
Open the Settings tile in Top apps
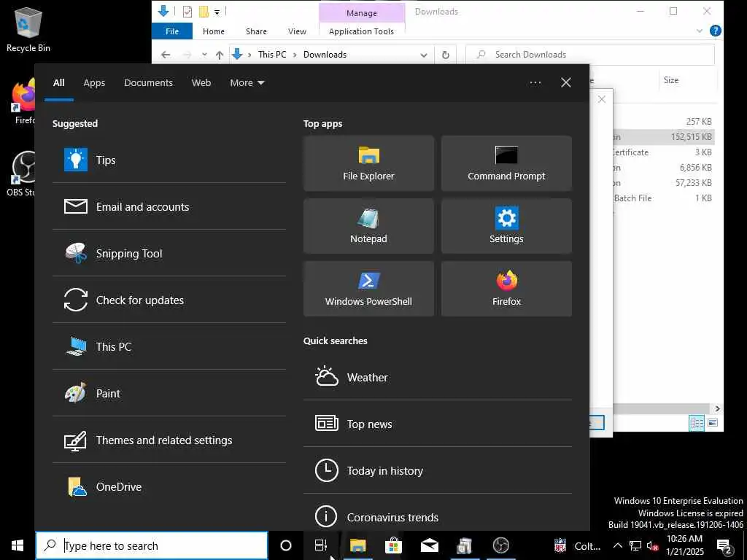506,226
